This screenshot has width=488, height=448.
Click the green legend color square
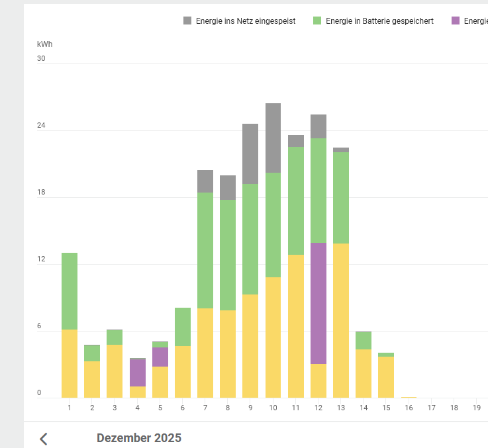317,21
